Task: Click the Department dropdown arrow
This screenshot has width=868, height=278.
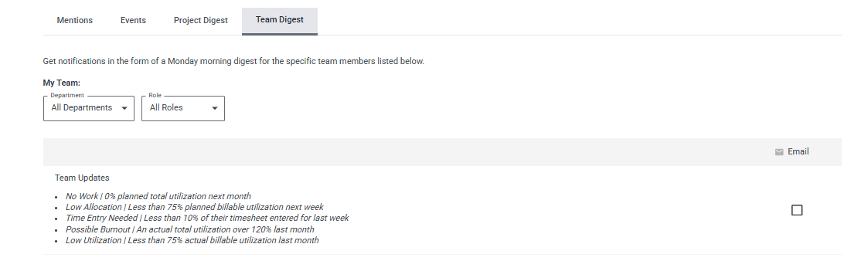Action: 124,108
